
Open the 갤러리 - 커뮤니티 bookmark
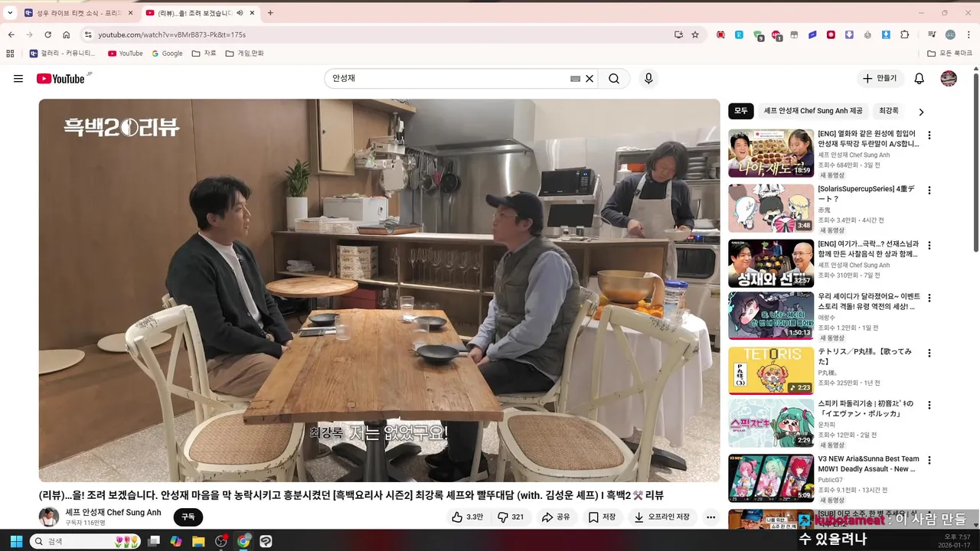click(63, 54)
